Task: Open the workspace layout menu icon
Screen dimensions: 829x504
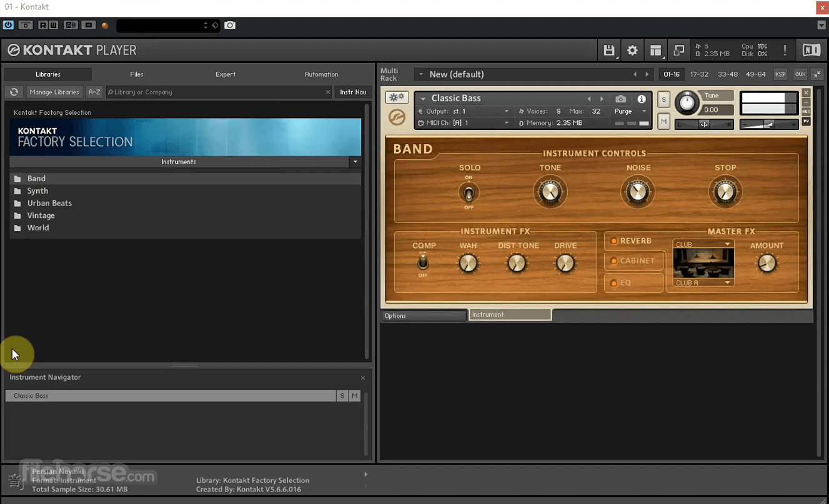Action: click(655, 51)
